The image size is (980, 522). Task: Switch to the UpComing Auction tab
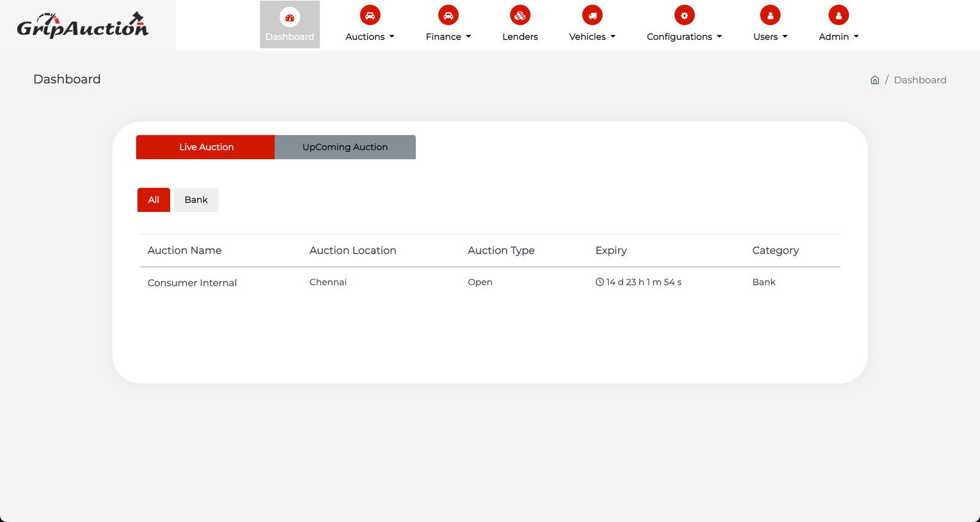click(x=345, y=147)
